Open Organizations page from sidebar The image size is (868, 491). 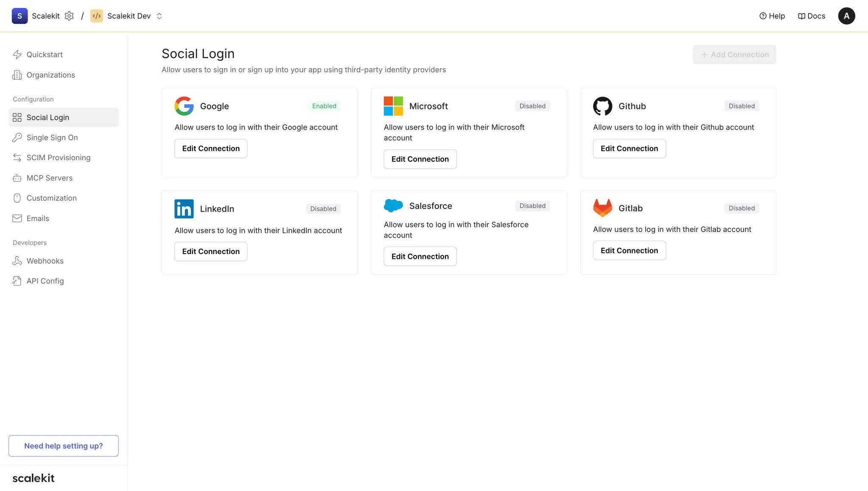point(64,75)
